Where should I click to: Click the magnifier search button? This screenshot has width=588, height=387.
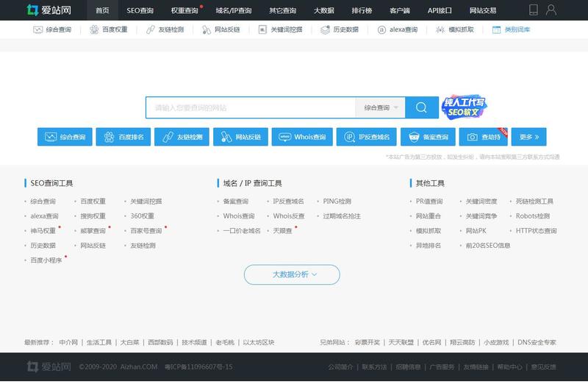pyautogui.click(x=422, y=107)
